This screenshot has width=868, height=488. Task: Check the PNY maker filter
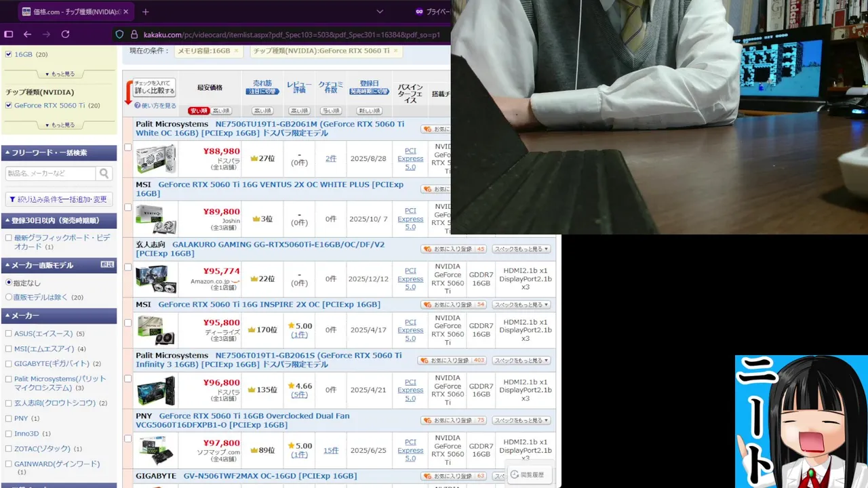coord(9,418)
